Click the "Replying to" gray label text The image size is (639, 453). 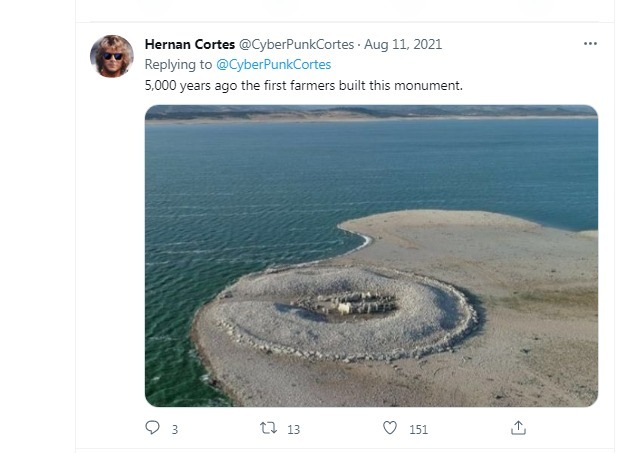178,64
